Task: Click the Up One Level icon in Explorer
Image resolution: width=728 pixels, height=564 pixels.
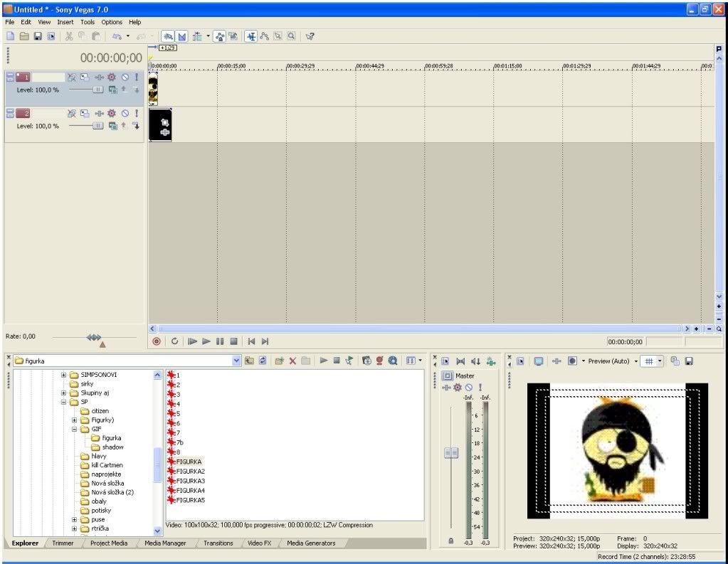Action: pyautogui.click(x=249, y=361)
